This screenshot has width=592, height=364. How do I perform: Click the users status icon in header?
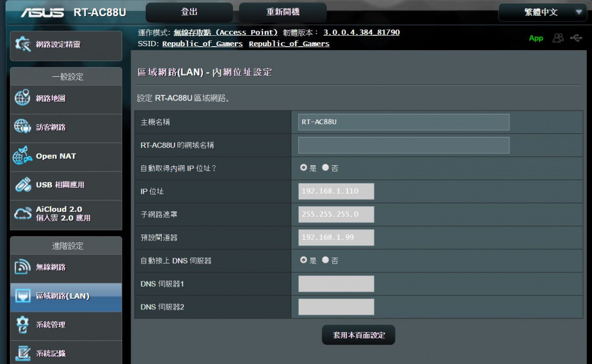click(x=558, y=38)
